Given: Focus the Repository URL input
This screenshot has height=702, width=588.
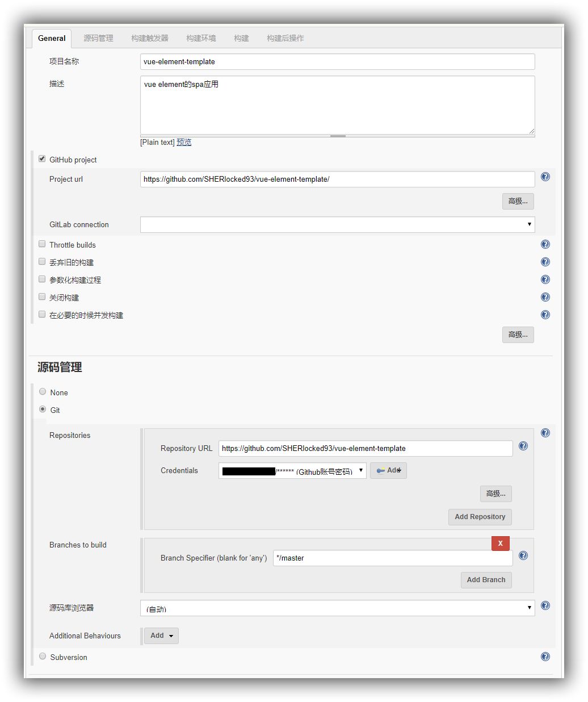Looking at the screenshot, I should (x=366, y=448).
